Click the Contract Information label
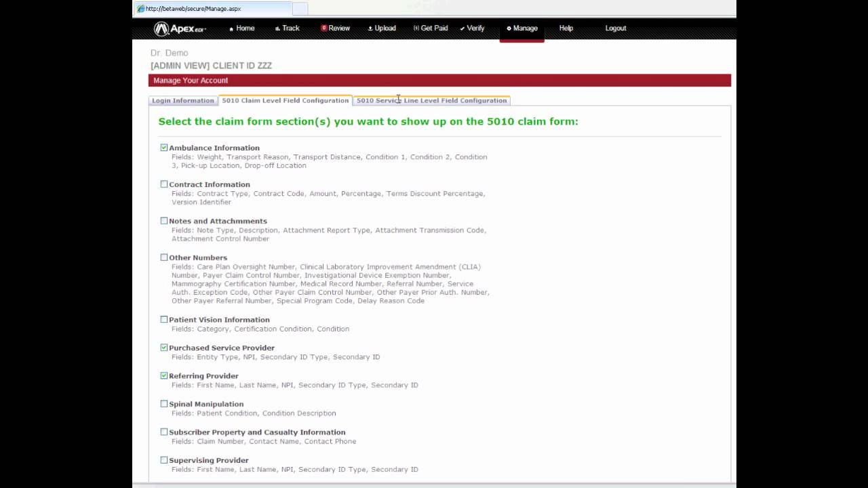This screenshot has width=868, height=488. click(x=210, y=184)
